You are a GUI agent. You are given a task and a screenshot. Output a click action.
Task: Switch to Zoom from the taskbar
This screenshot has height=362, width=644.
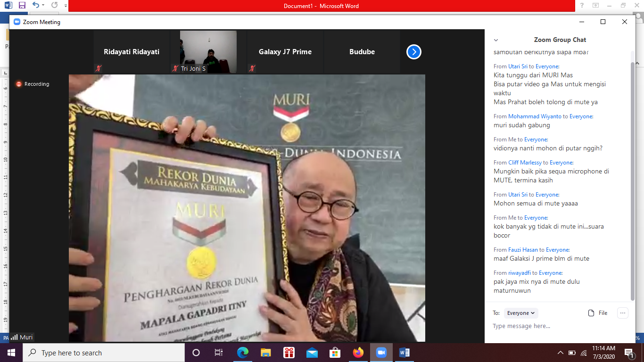coord(381,353)
